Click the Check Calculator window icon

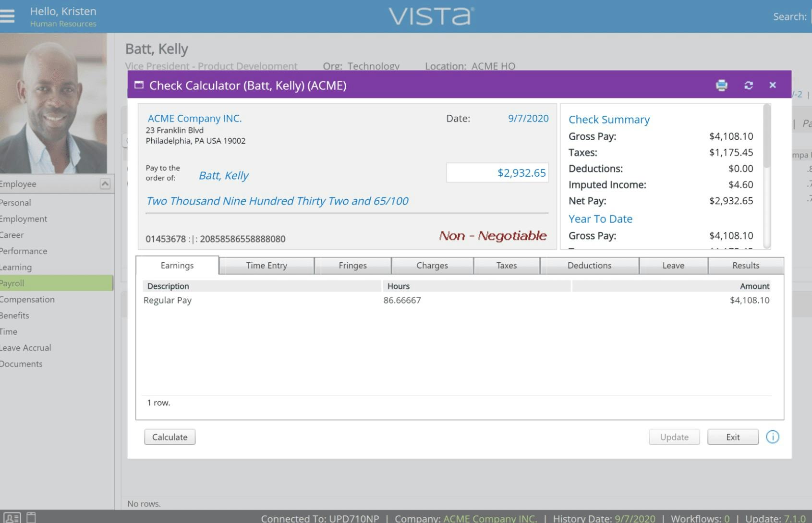point(139,85)
